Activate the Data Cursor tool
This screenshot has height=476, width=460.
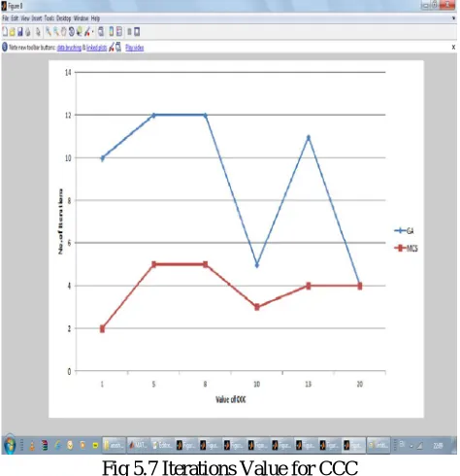pyautogui.click(x=80, y=32)
